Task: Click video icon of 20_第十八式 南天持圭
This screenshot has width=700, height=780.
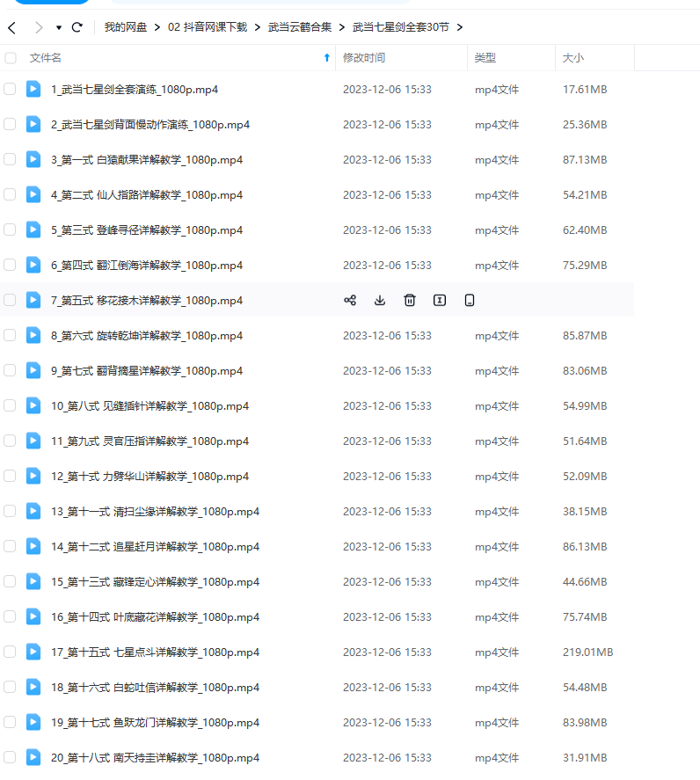Action: pyautogui.click(x=33, y=757)
